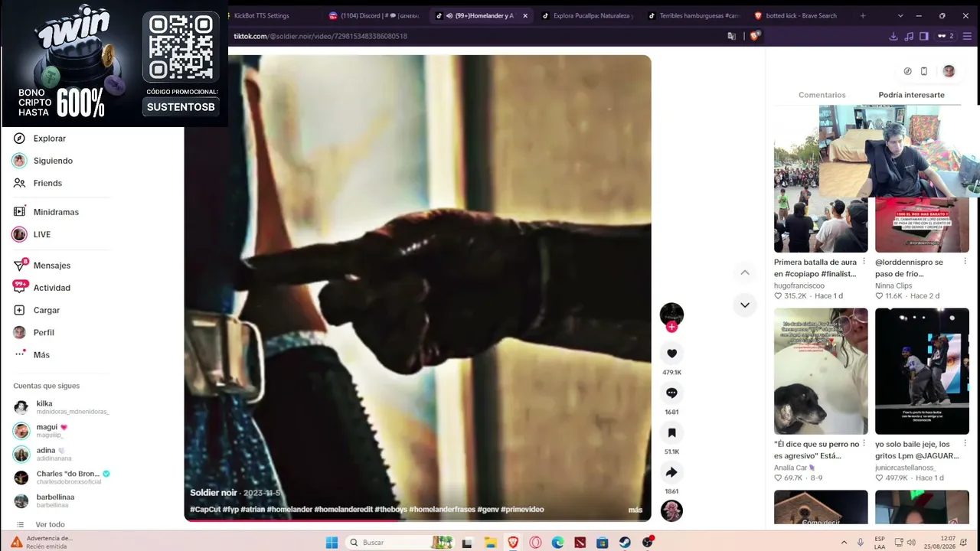The image size is (980, 551).
Task: Open Explorar in the TikTok sidebar
Action: (50, 139)
